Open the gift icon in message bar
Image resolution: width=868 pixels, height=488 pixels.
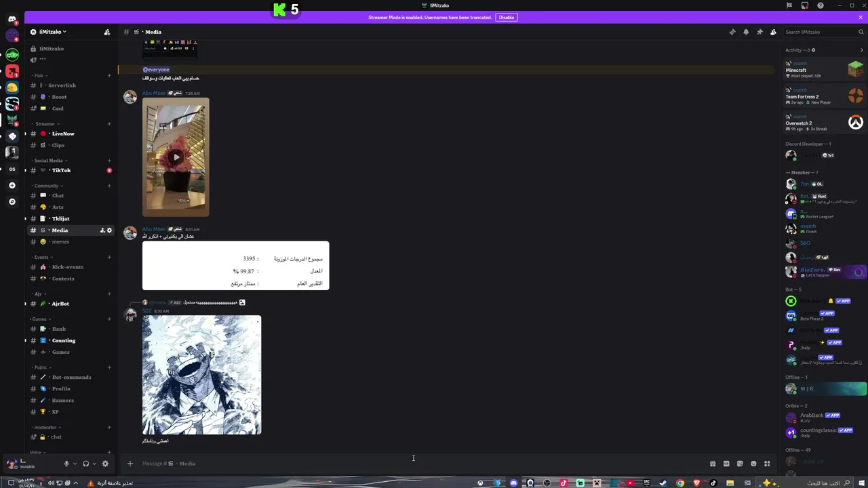(713, 464)
